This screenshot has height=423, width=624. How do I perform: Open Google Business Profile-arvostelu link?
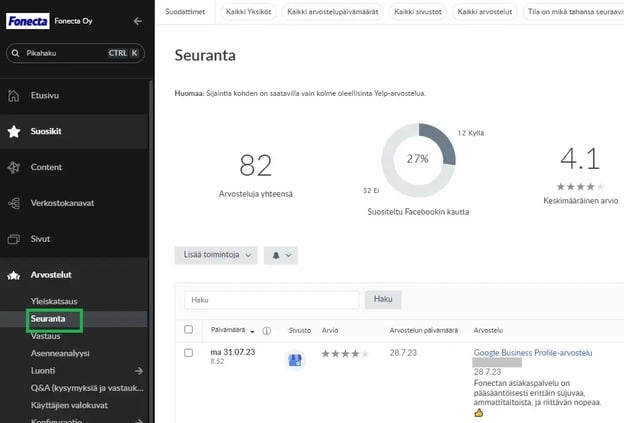pos(533,353)
